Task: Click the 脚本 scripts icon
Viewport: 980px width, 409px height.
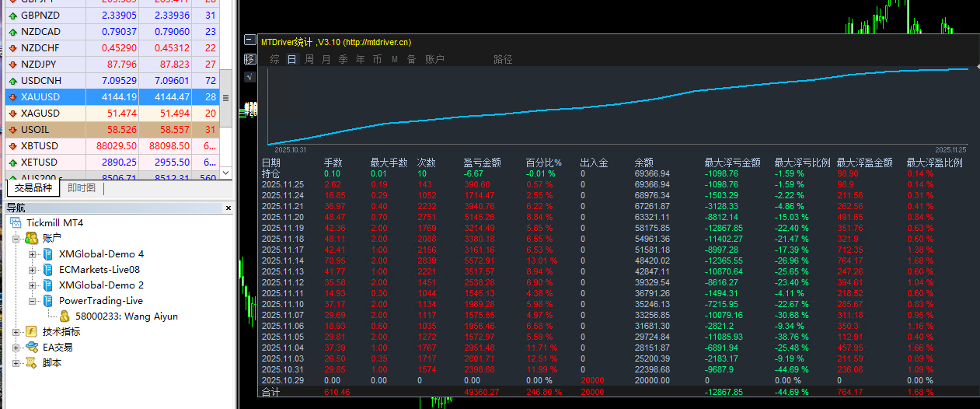Action: [x=31, y=362]
